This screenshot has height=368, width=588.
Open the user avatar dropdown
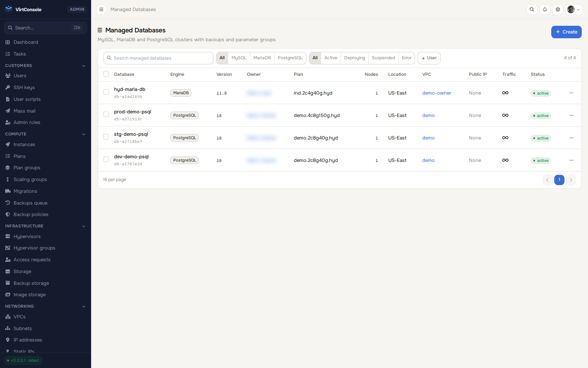tap(574, 10)
